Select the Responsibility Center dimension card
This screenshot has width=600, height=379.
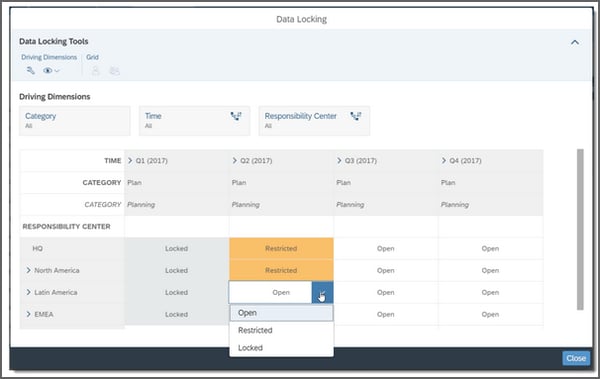314,121
